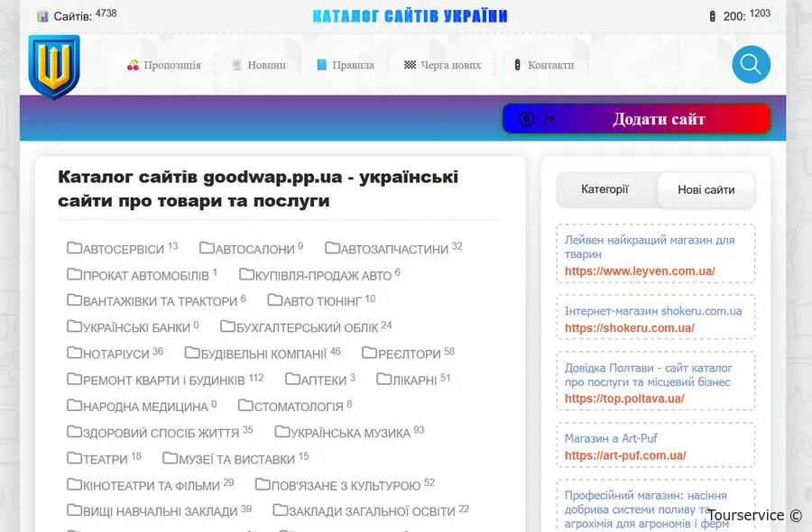Click the folder icon of Авто тюнінг
This screenshot has width=812, height=532.
click(x=275, y=300)
